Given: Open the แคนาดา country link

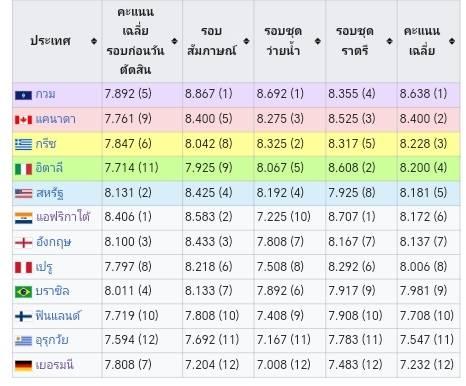Looking at the screenshot, I should tap(56, 119).
